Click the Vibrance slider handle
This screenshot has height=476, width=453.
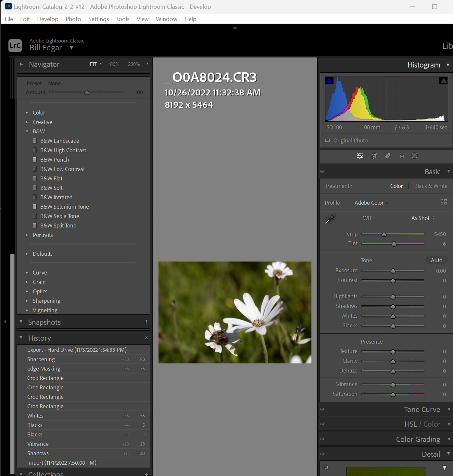click(393, 384)
